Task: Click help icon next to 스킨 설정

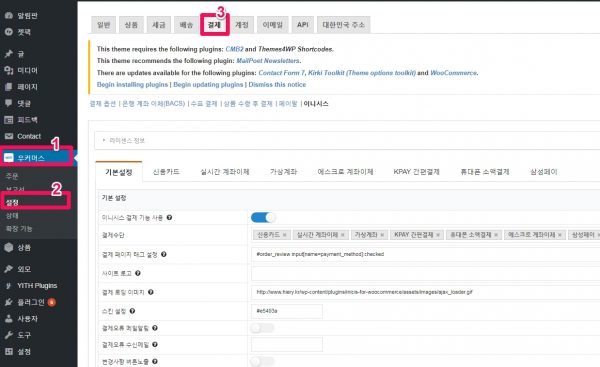Action: pos(132,311)
